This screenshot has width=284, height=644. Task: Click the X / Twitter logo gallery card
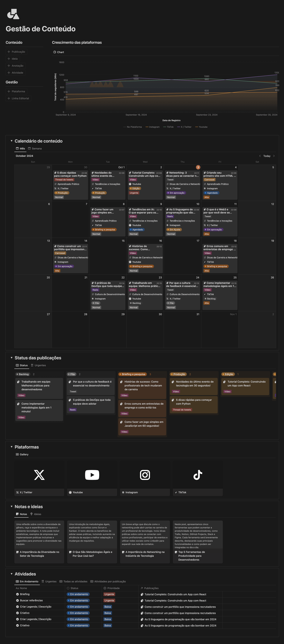(x=39, y=475)
